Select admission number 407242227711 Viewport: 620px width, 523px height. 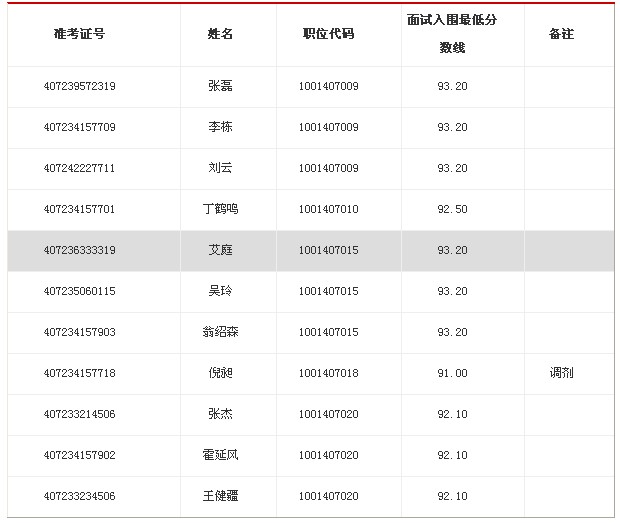click(80, 168)
